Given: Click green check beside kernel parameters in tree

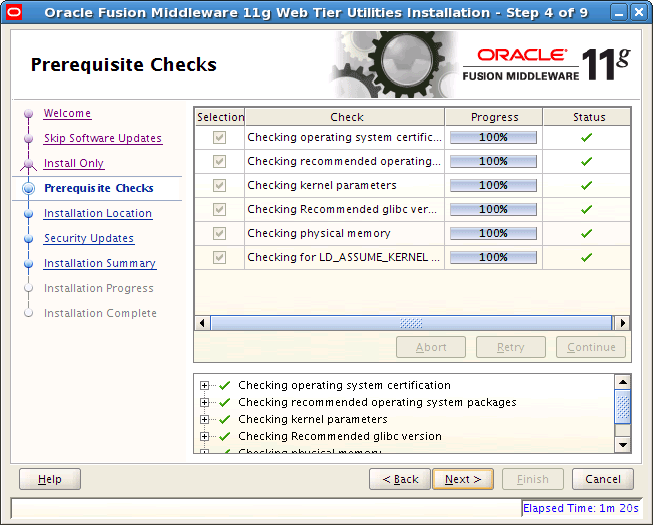Looking at the screenshot, I should coord(224,419).
